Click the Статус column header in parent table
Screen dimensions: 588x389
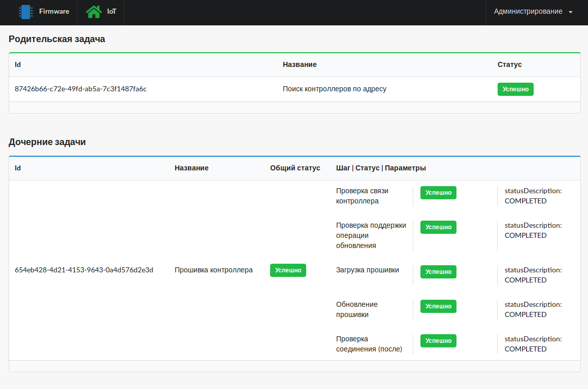click(510, 64)
